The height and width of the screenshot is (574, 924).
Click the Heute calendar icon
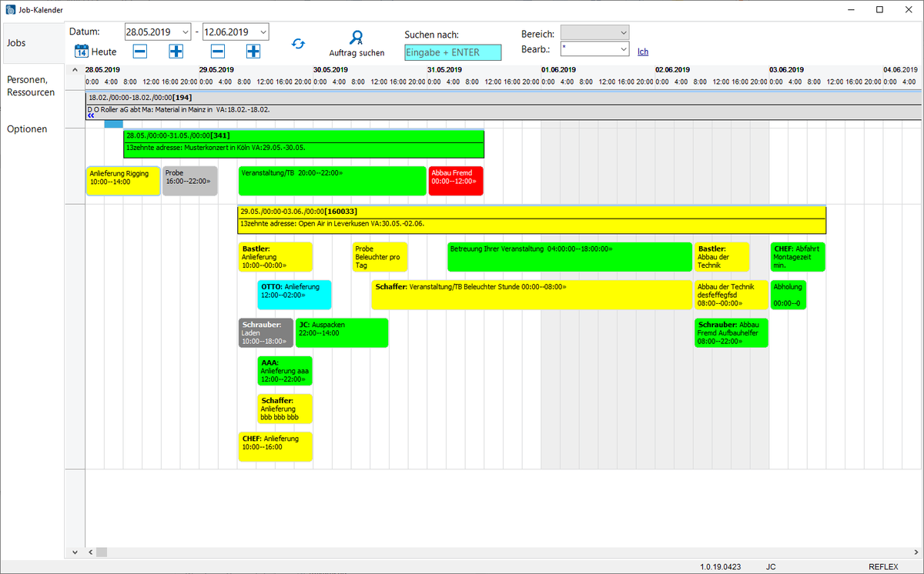pos(82,52)
